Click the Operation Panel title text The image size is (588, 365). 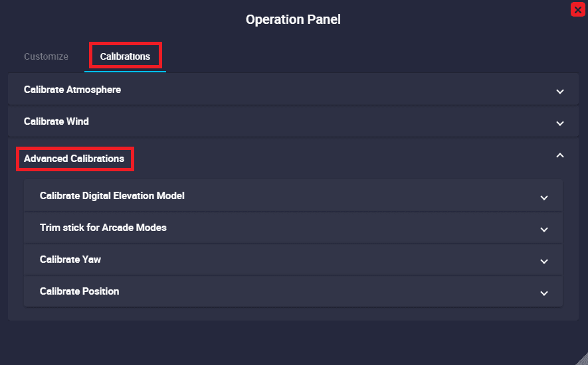pyautogui.click(x=293, y=19)
